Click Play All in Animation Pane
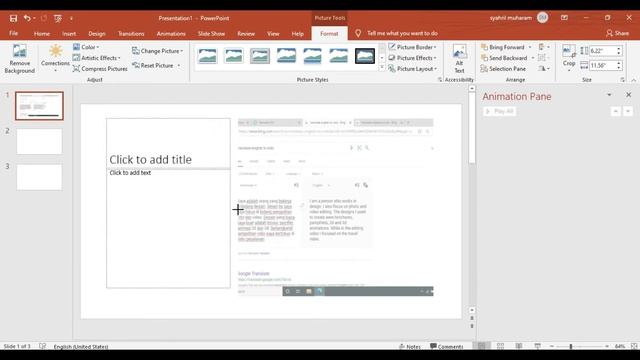Screen dimensions: 640x360 [500, 111]
